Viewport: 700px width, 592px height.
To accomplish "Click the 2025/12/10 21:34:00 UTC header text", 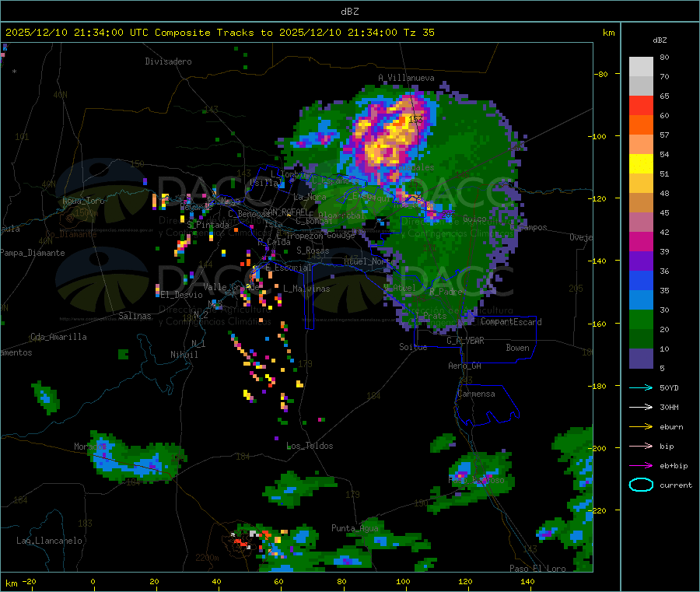I will pyautogui.click(x=77, y=33).
